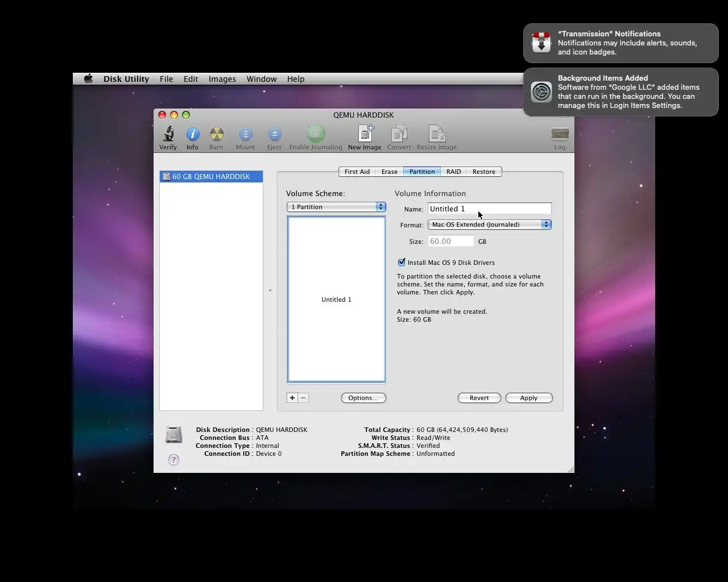Click the Size field showing 60.00

pyautogui.click(x=451, y=242)
